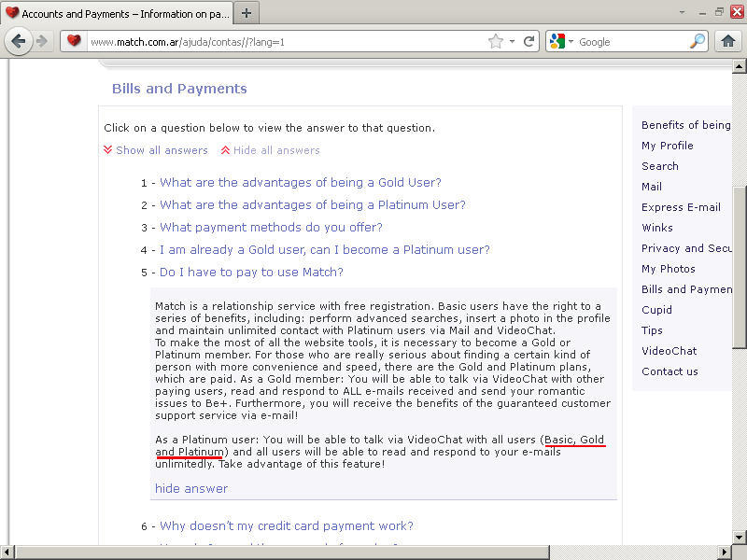Open Winks help topic
The width and height of the screenshot is (747, 560).
(657, 228)
